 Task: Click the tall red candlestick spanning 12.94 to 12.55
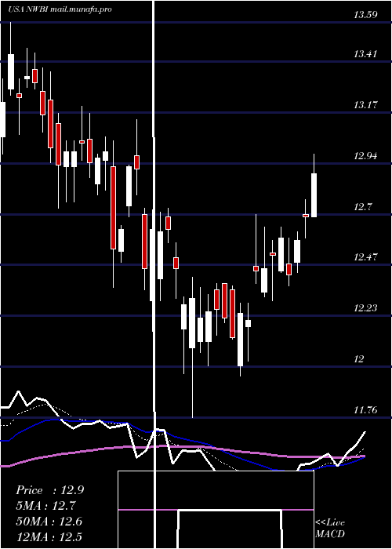[x=113, y=208]
